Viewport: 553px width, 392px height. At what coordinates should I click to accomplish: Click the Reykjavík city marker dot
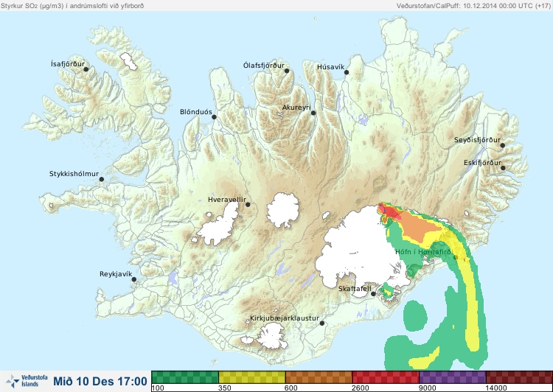pyautogui.click(x=134, y=279)
